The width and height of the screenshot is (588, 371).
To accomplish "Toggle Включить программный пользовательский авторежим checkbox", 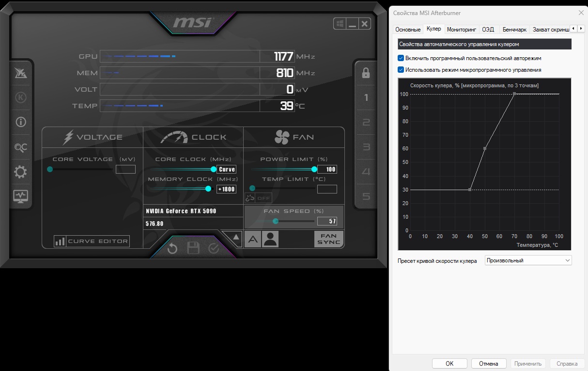I will coord(401,58).
